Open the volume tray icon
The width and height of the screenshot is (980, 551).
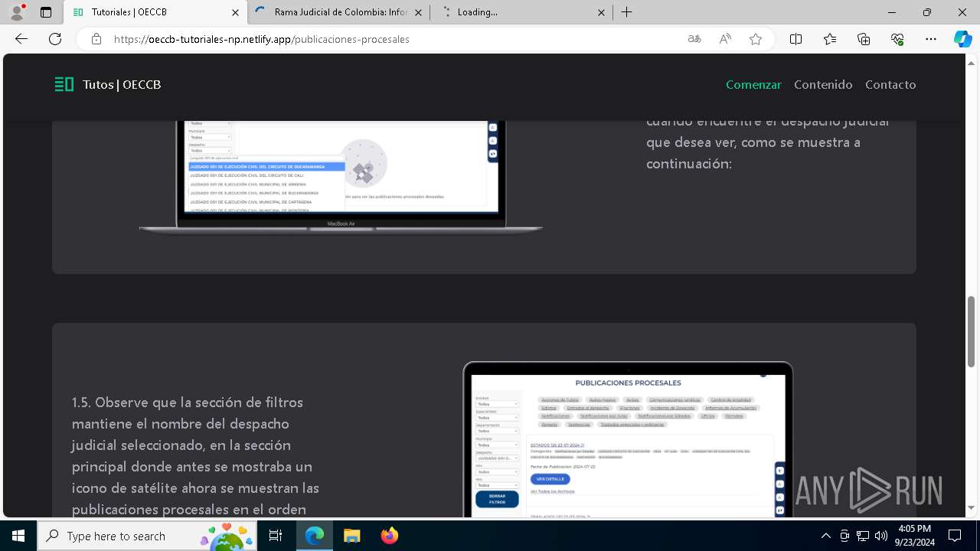[x=881, y=536]
